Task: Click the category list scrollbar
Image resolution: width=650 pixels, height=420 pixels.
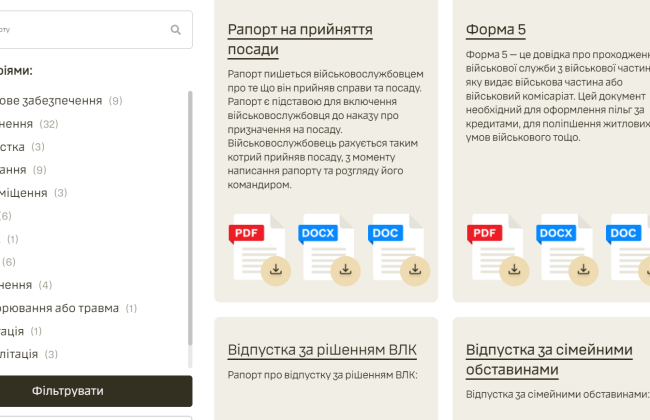Action: [x=190, y=218]
